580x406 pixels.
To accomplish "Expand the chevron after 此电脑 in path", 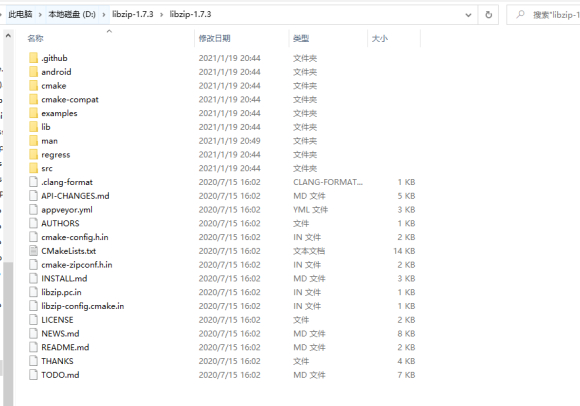I will (x=40, y=15).
